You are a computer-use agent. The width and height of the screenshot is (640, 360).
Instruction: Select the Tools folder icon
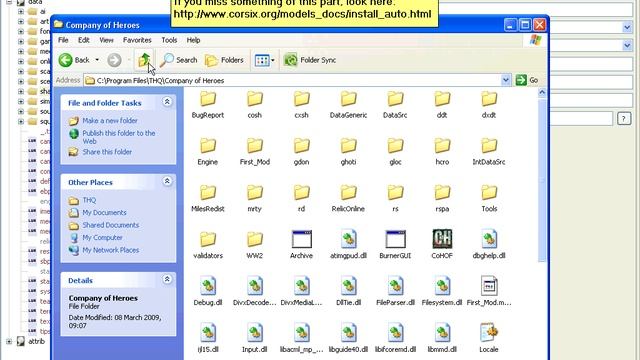(489, 193)
